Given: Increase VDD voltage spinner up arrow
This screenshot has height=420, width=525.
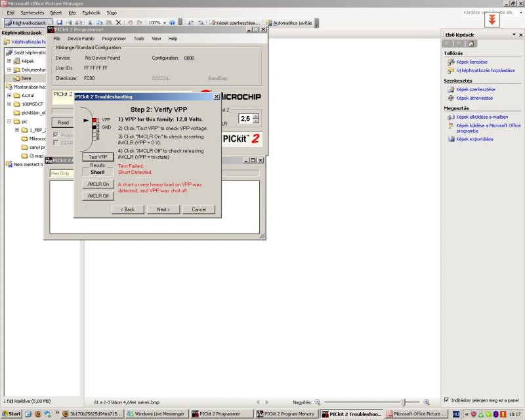Looking at the screenshot, I should tap(256, 116).
